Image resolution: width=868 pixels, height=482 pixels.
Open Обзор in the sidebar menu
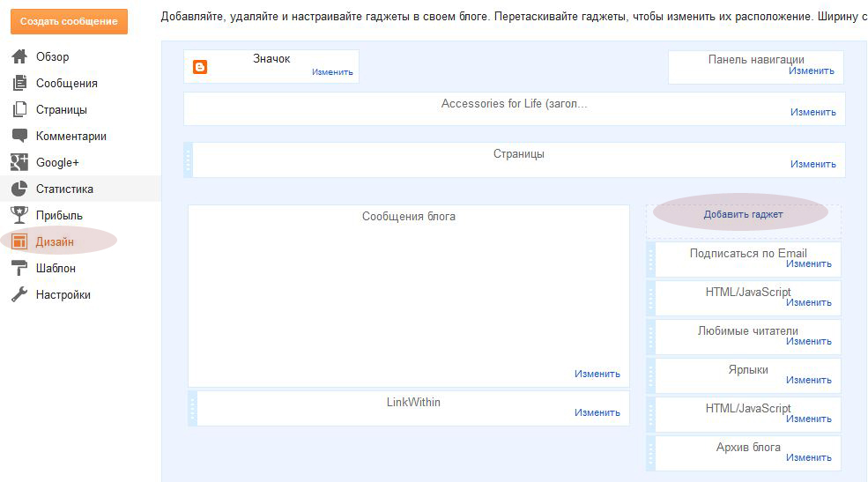coord(53,56)
